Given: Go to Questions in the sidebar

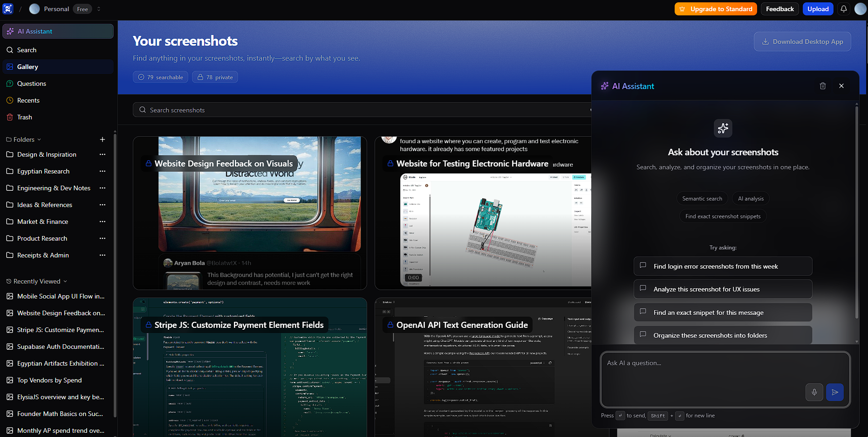Looking at the screenshot, I should tap(31, 83).
